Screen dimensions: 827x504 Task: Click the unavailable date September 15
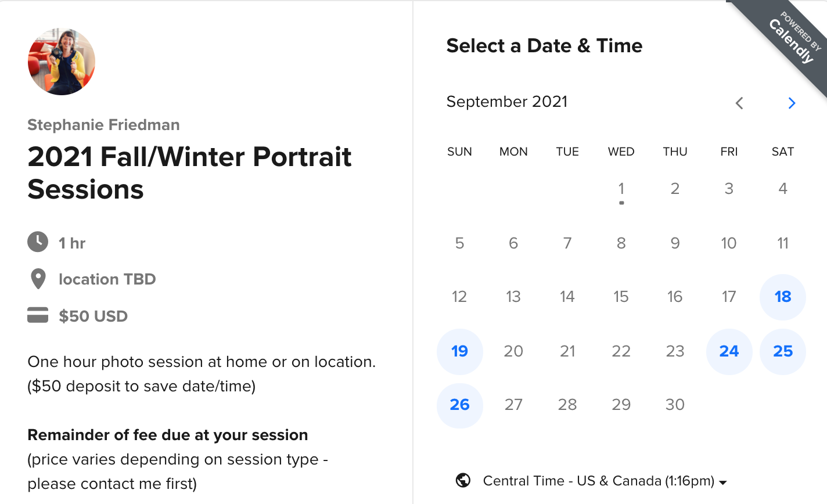(621, 297)
